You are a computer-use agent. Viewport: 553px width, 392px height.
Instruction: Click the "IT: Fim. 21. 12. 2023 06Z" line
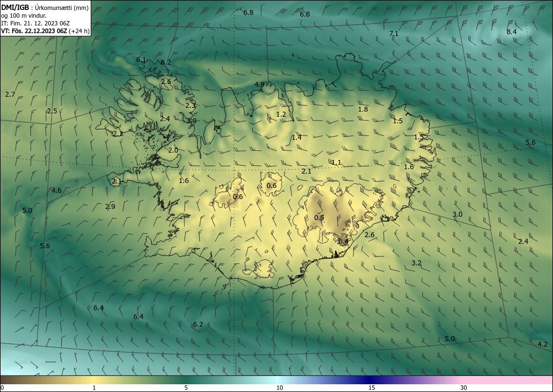(x=35, y=23)
